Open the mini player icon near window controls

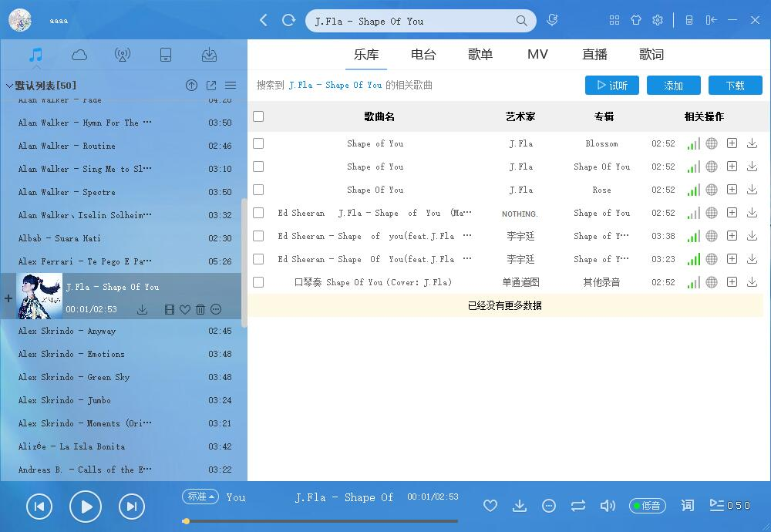689,19
